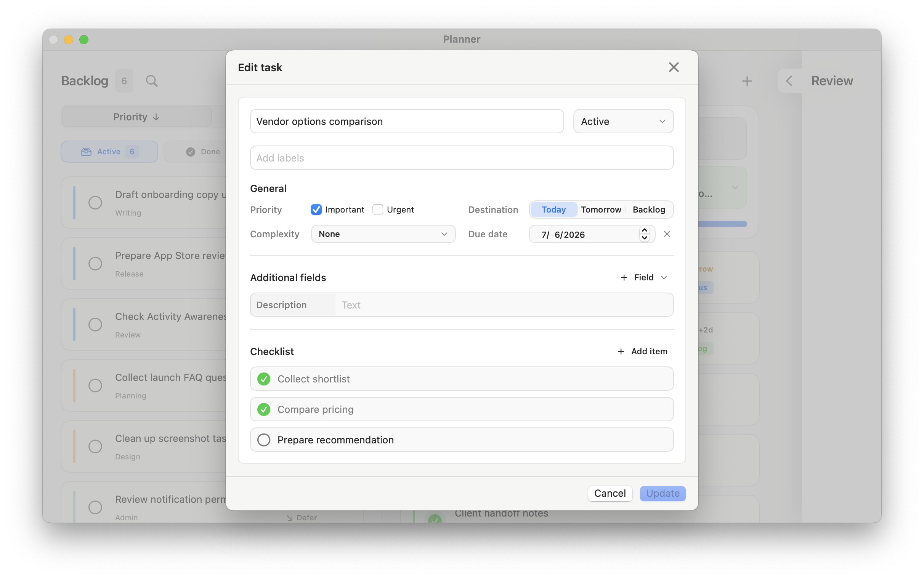Screen dimensions: 924x579
Task: Click the Add item button in Checklist
Action: point(642,351)
